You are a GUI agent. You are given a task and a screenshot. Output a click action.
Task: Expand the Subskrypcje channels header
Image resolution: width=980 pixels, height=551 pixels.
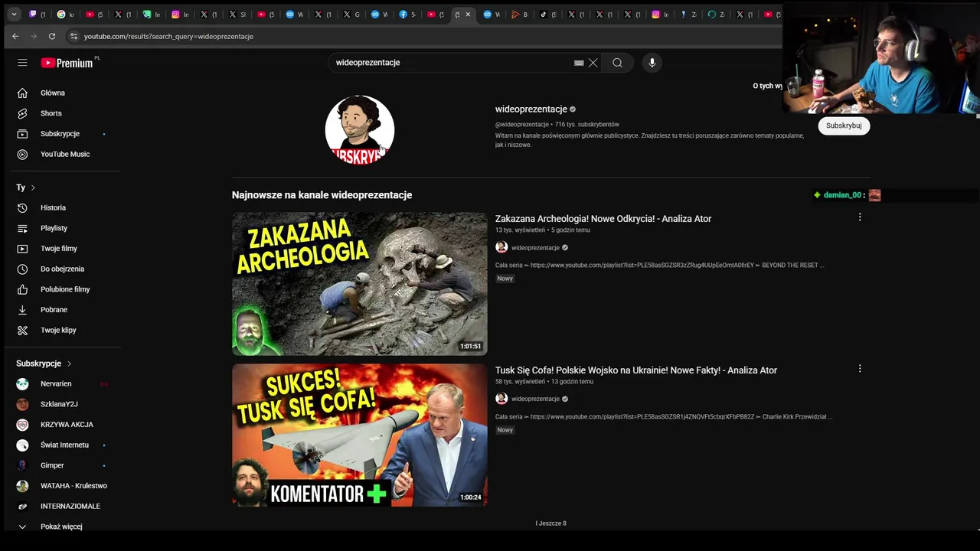point(44,364)
